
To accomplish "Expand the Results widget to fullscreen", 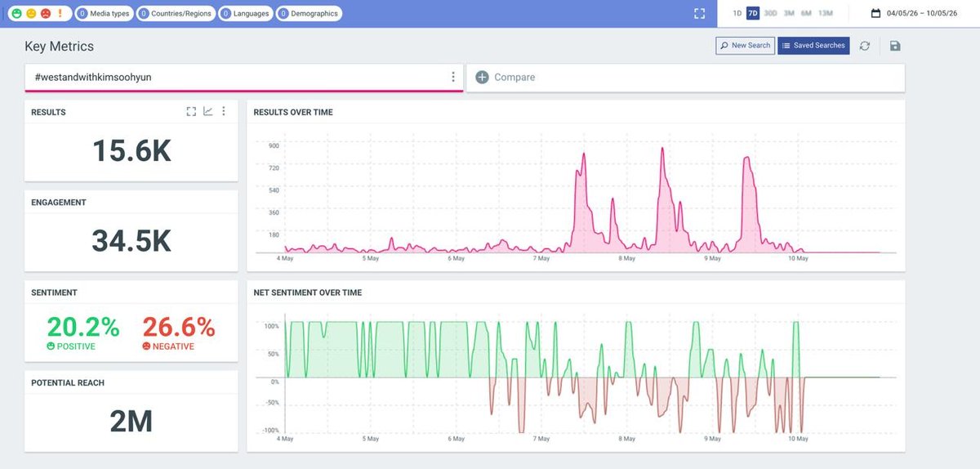I will coord(191,111).
